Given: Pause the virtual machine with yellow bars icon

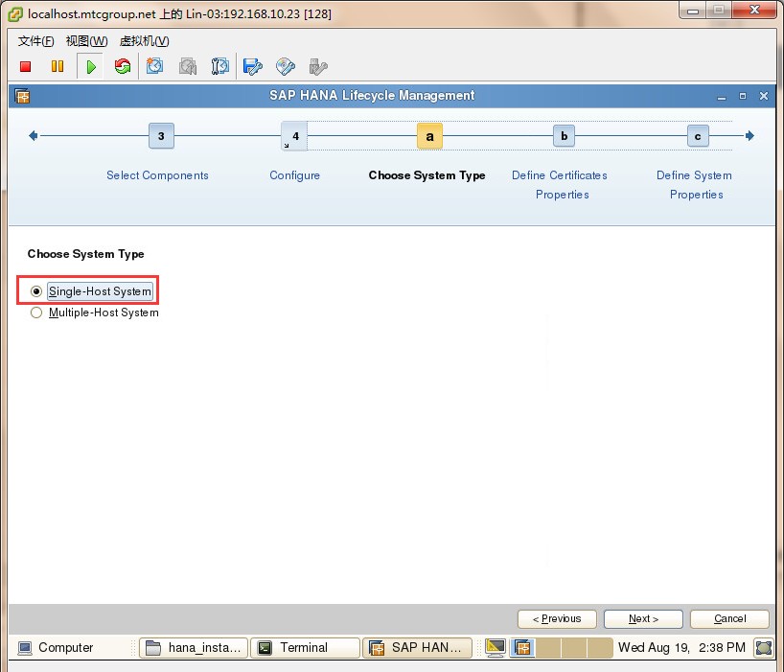Looking at the screenshot, I should [x=58, y=66].
